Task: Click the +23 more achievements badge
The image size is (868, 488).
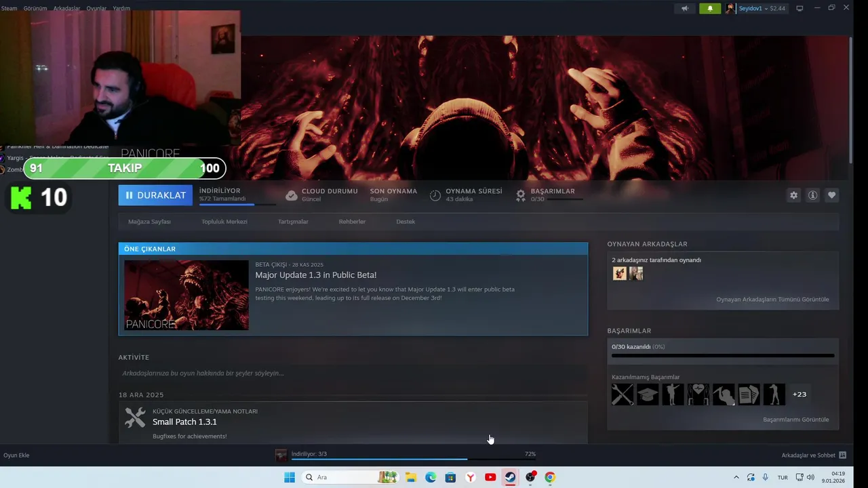Action: (800, 394)
